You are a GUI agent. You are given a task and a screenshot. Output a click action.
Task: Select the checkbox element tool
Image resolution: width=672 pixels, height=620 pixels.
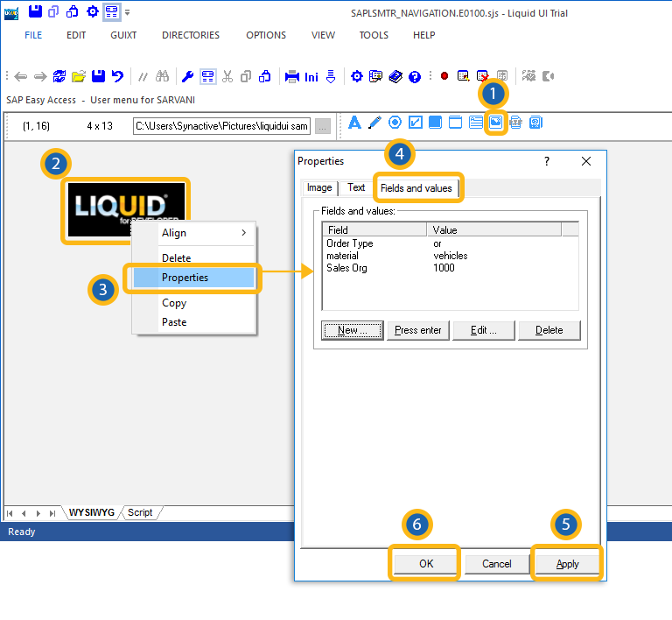click(416, 123)
